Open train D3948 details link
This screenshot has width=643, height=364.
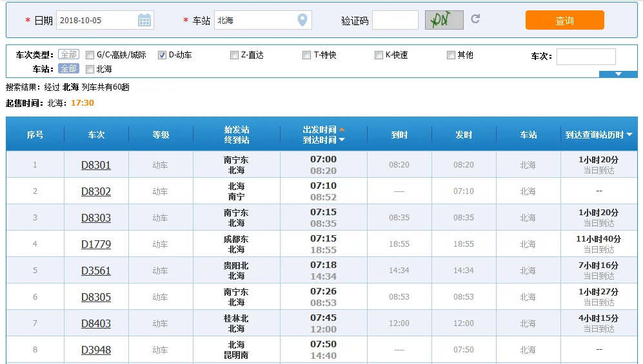click(x=96, y=350)
